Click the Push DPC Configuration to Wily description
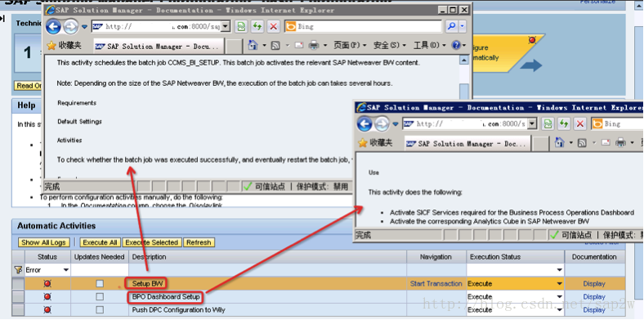Viewport: 644px width, 320px height. (178, 309)
